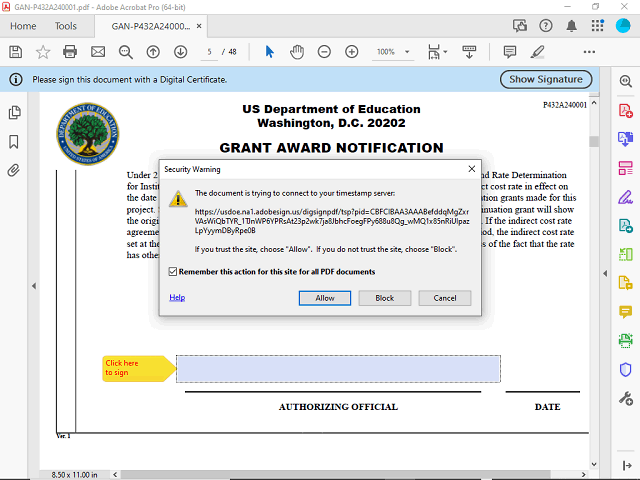Open the More Tools wrench icon
Image resolution: width=640 pixels, height=480 pixels.
pyautogui.click(x=625, y=398)
